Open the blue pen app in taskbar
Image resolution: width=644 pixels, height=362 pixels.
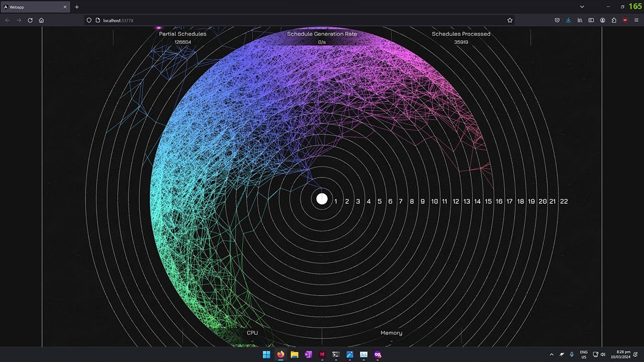350,354
